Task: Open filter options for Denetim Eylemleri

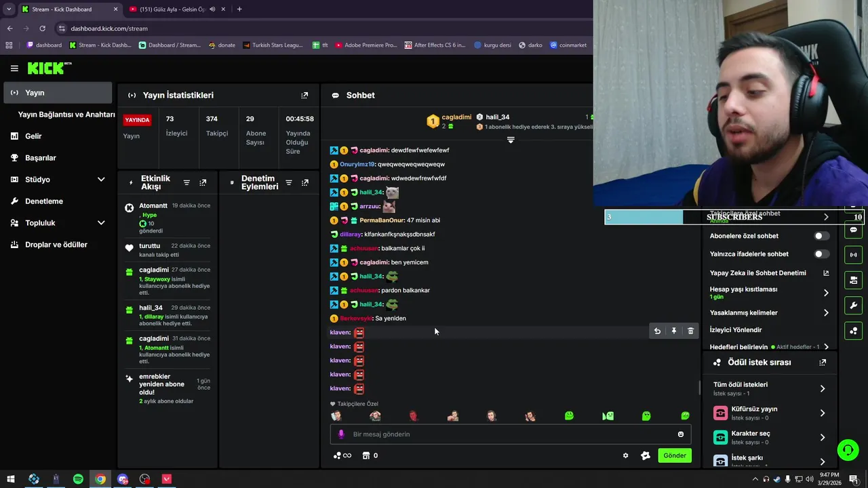Action: 289,183
